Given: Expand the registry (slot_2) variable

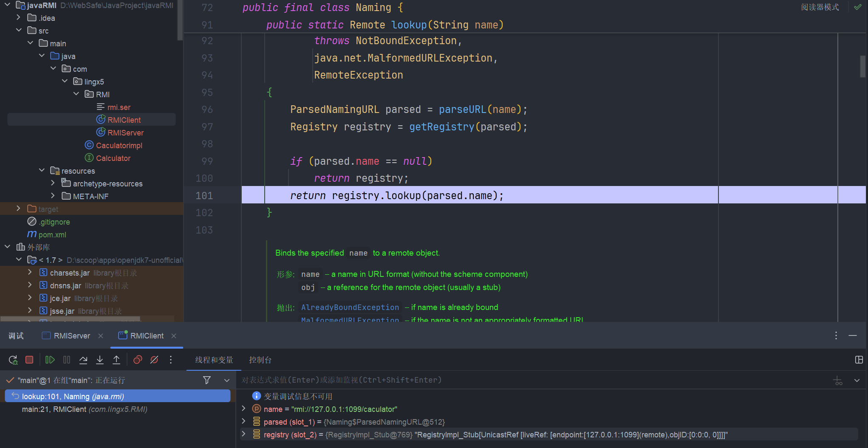Looking at the screenshot, I should click(243, 434).
